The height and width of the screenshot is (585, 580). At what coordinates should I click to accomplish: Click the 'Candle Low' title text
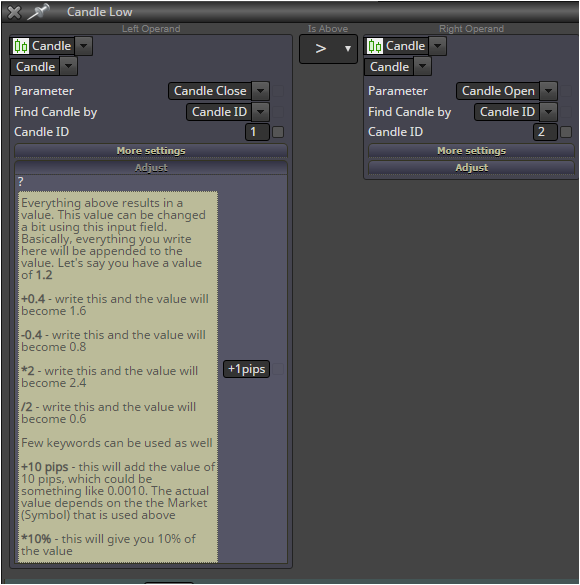point(100,12)
